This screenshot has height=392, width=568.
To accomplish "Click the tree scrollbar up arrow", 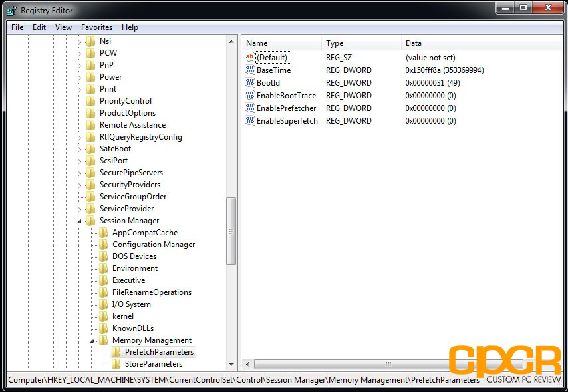I will coord(231,41).
